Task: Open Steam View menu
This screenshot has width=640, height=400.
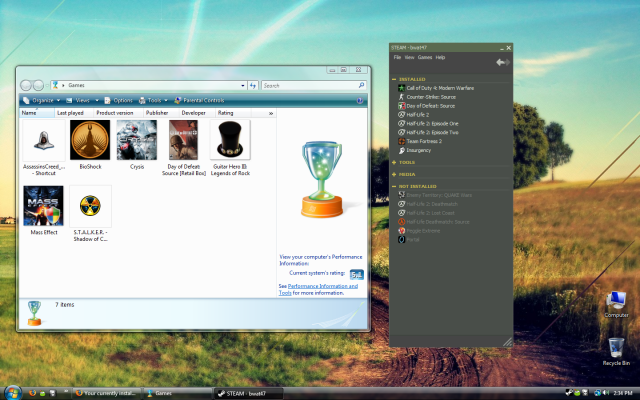Action: click(409, 58)
